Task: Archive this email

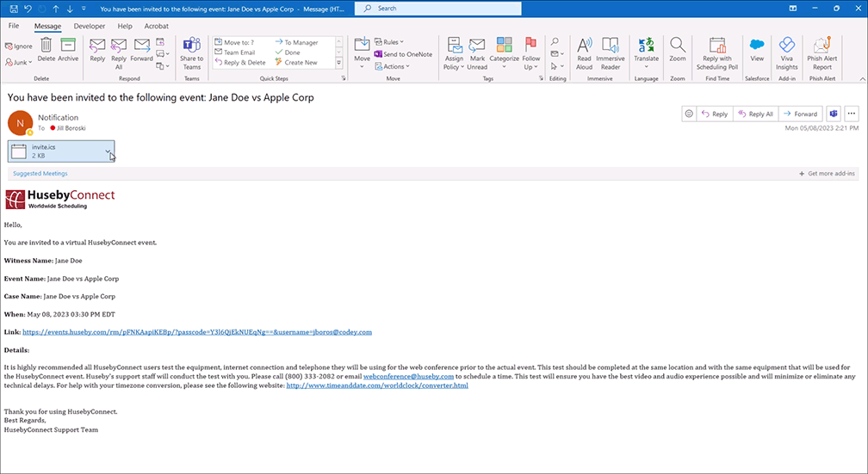Action: pos(68,50)
